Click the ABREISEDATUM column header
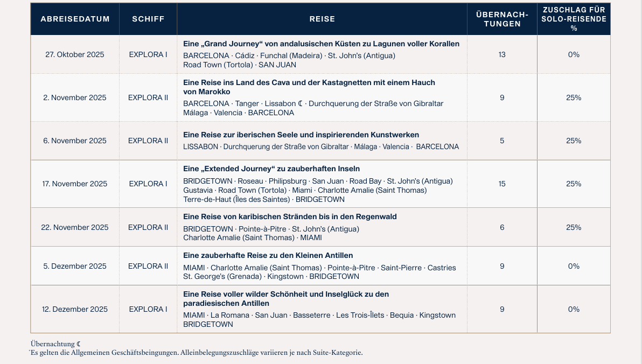642x364 pixels. point(75,19)
